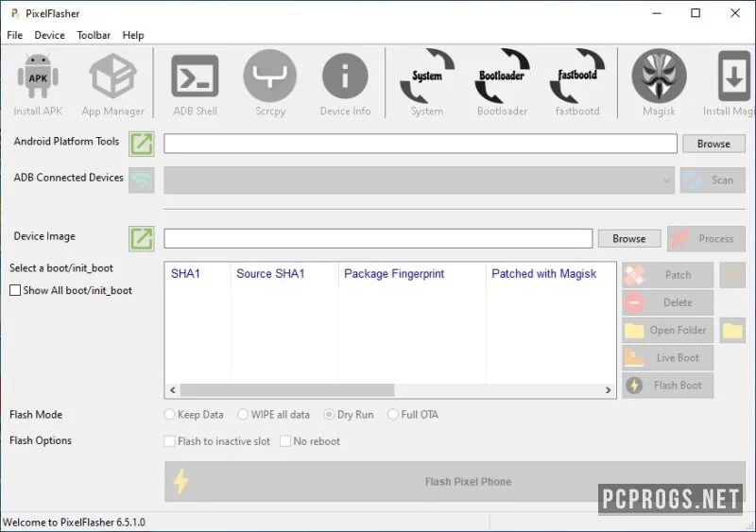Open Device Image download link icon

point(141,239)
